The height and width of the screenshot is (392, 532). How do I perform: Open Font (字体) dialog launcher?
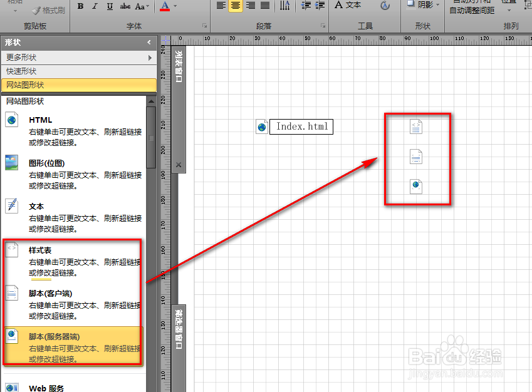204,26
